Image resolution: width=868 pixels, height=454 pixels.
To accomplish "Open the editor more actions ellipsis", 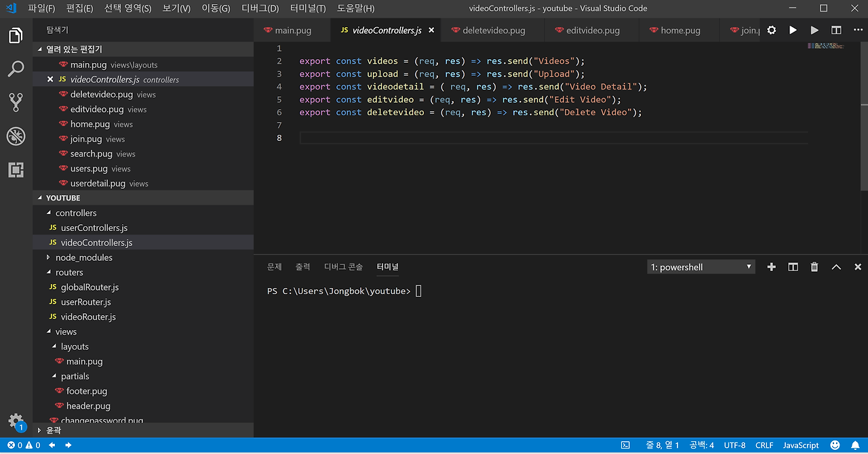I will click(858, 30).
